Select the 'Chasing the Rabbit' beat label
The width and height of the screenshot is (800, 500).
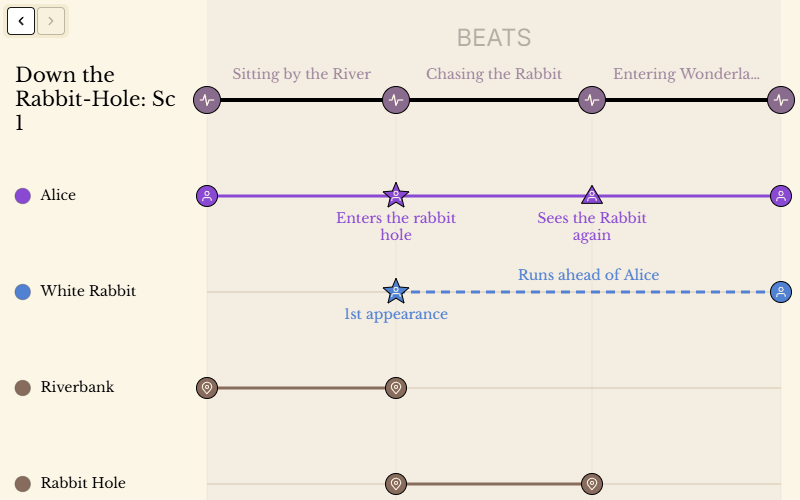pyautogui.click(x=494, y=74)
